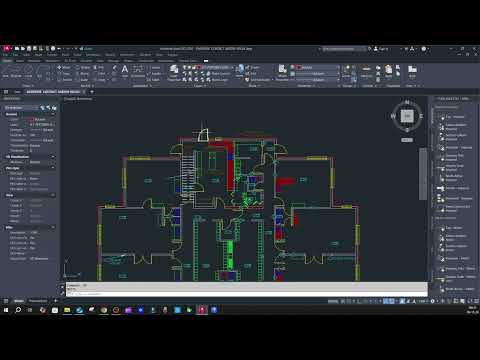The width and height of the screenshot is (480, 360).
Task: Click the vertical scrollbar beside the drawing area
Action: coord(423,173)
